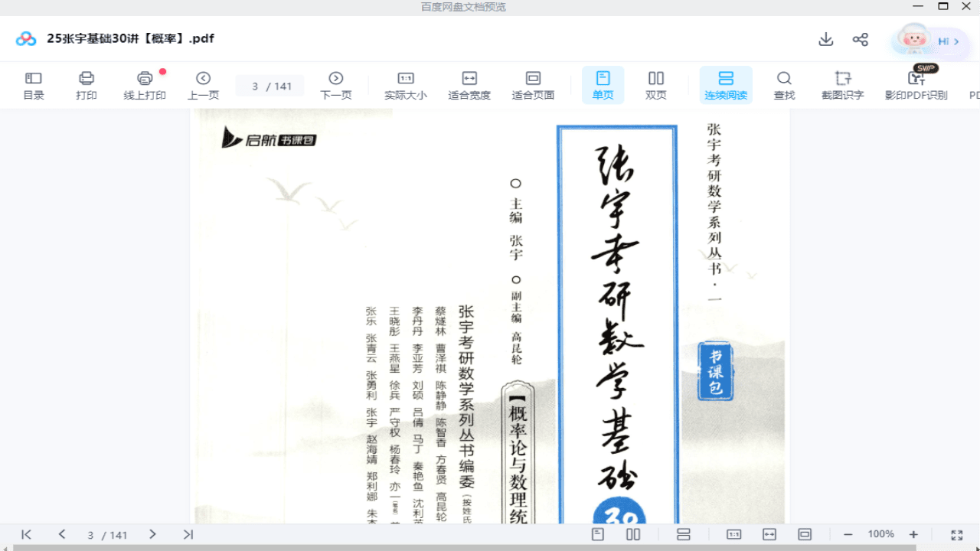Click the file name 25张宇基础30讲【概率】.pdf
This screenshot has height=551, width=980.
click(x=130, y=38)
